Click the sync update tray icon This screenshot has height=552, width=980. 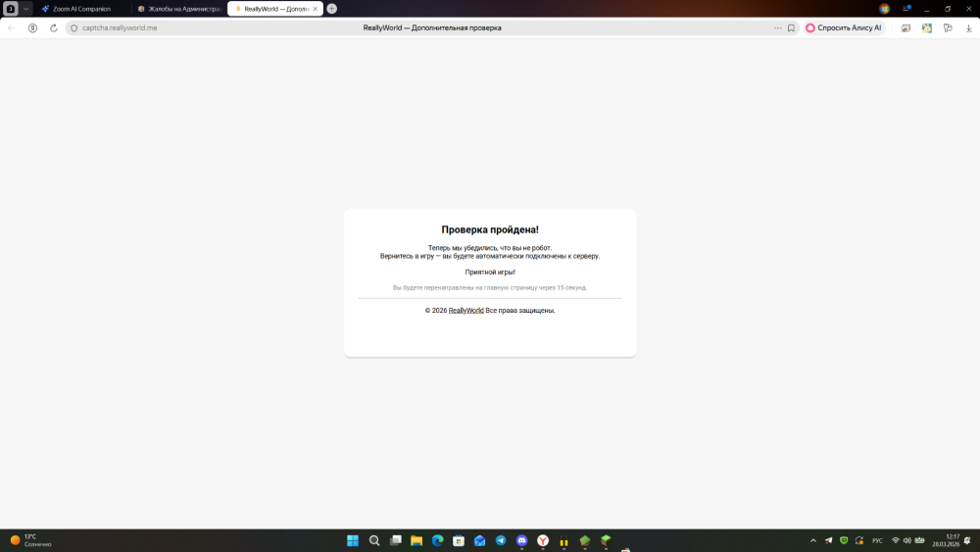pyautogui.click(x=859, y=541)
